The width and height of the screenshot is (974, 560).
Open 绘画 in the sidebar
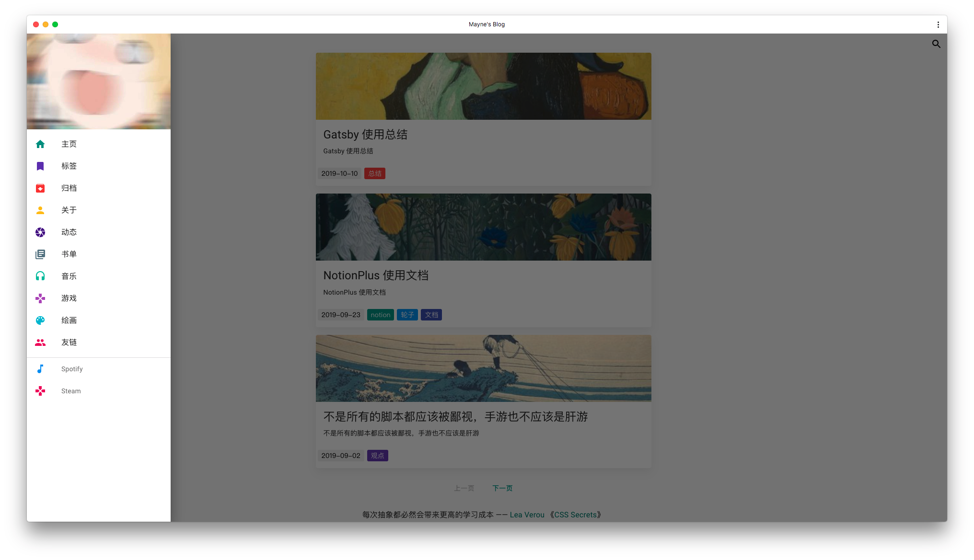pyautogui.click(x=99, y=320)
